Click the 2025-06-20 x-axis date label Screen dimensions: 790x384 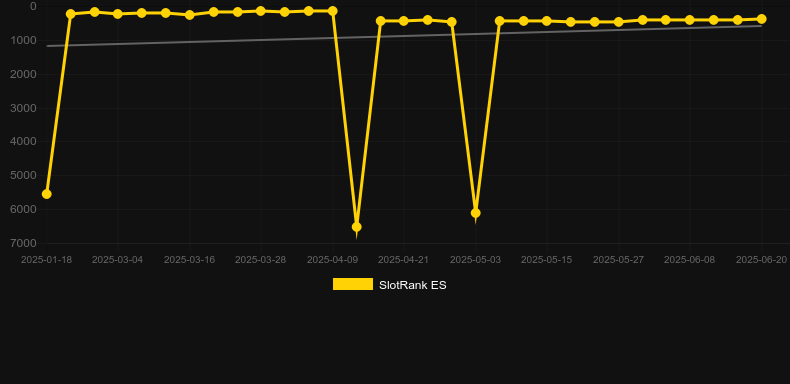761,260
